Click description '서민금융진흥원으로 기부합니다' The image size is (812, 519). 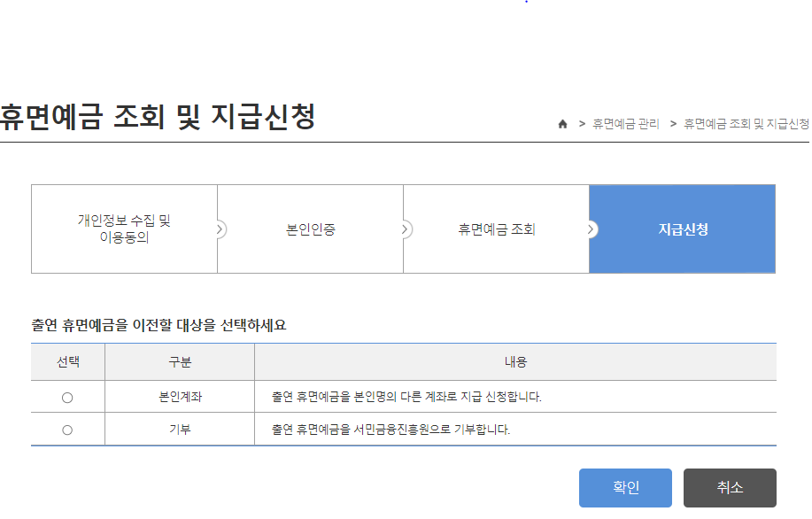431,430
